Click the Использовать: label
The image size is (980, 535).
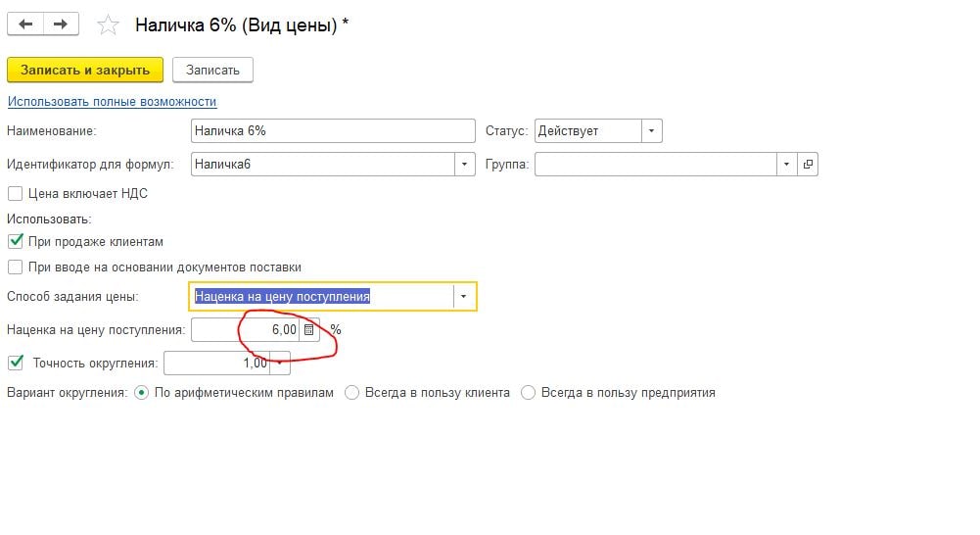(x=49, y=219)
